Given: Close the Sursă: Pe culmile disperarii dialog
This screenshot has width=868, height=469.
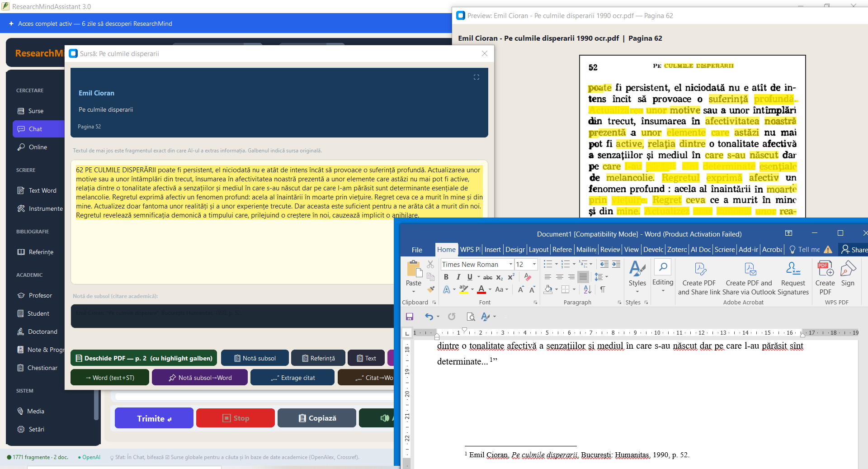Looking at the screenshot, I should point(485,53).
